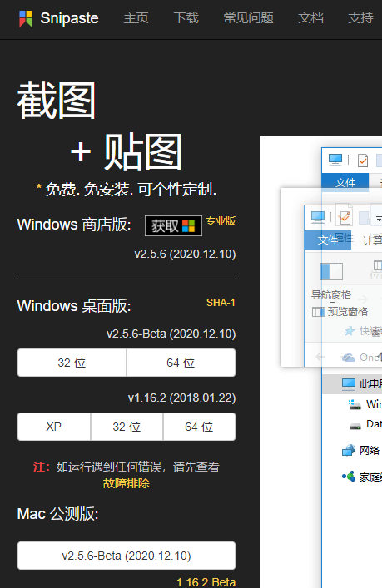This screenshot has width=382, height=588.
Task: Click computer icon in front Explorer title bar
Action: 317,217
